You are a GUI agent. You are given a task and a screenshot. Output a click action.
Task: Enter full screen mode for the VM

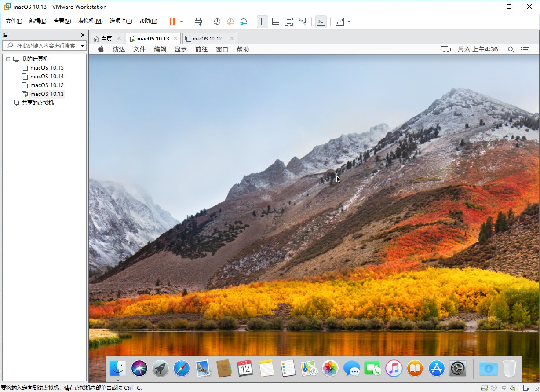tap(288, 21)
